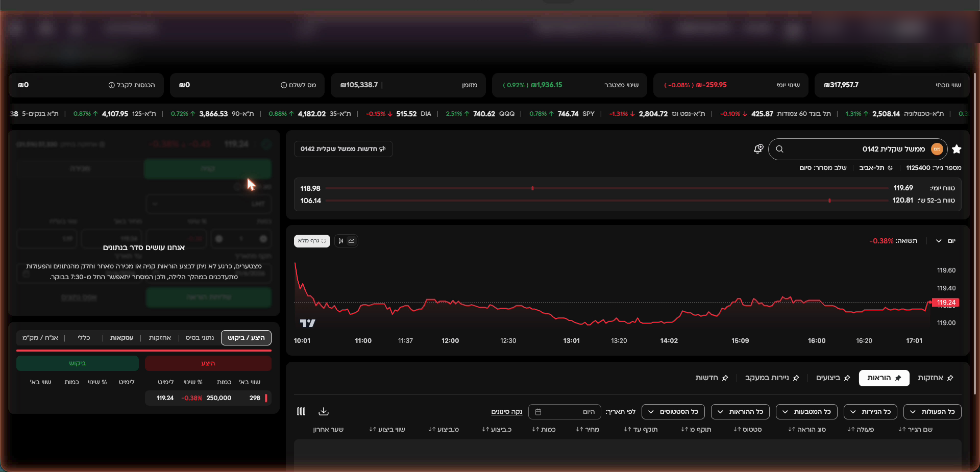Open חדשות ממשל שקלית 0142 news button
This screenshot has width=980, height=472.
(343, 149)
